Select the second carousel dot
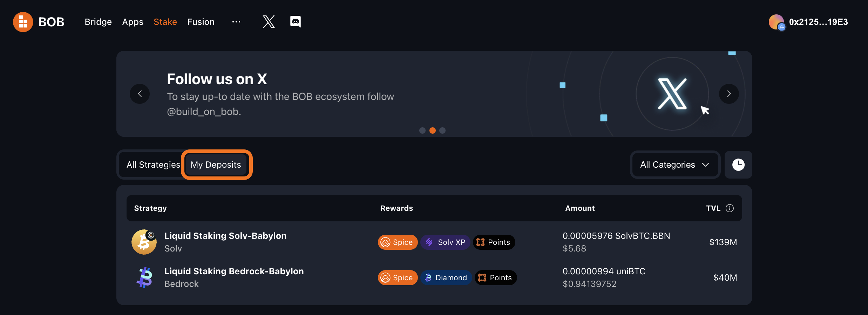This screenshot has height=315, width=868. [433, 130]
